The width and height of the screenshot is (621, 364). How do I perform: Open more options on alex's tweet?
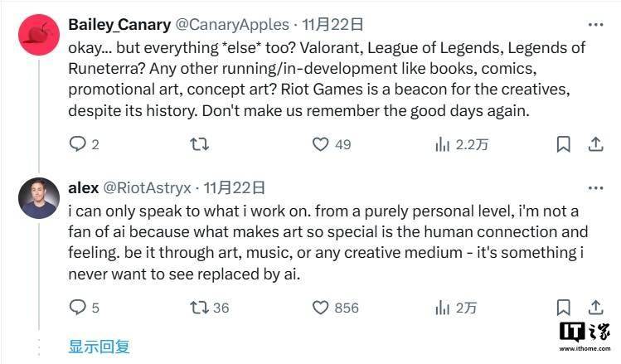click(x=594, y=188)
